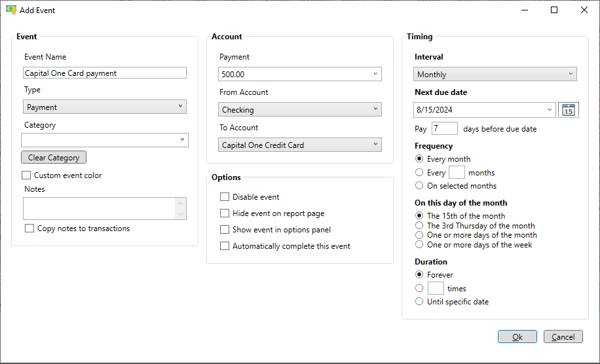Click the times count input box
600x364 pixels.
coord(436,288)
